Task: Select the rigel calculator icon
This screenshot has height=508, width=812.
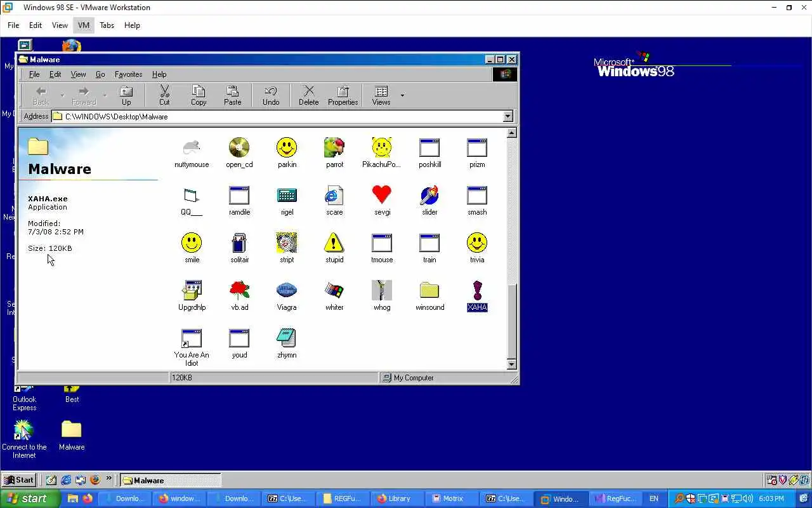Action: [287, 195]
